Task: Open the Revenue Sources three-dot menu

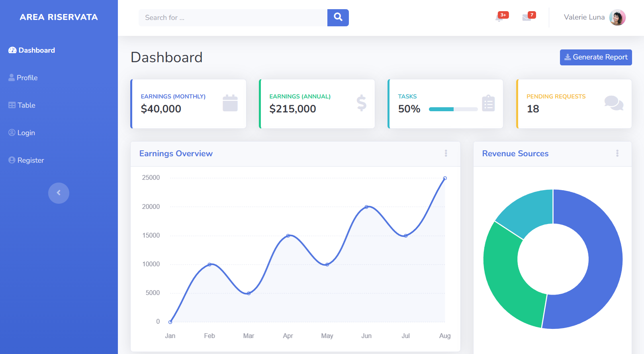Action: (x=617, y=153)
